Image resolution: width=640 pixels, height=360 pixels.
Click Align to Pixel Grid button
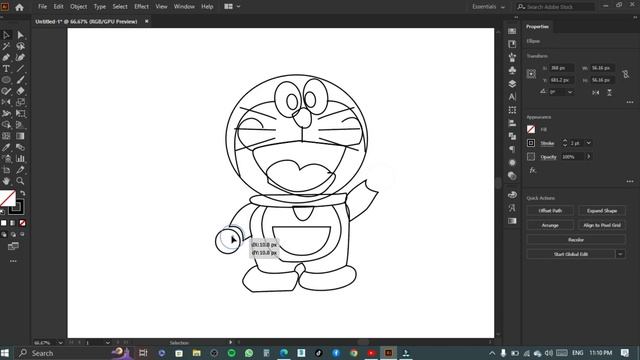[602, 225]
